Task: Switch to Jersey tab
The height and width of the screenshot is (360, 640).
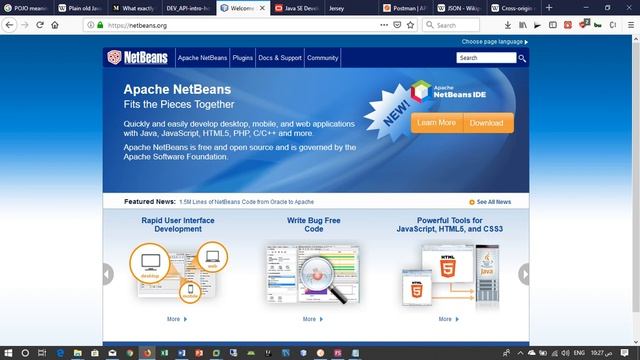Action: [x=351, y=8]
